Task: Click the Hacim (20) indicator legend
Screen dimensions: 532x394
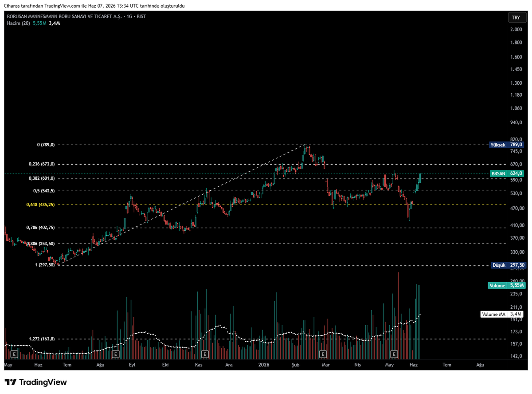Action: [33, 23]
